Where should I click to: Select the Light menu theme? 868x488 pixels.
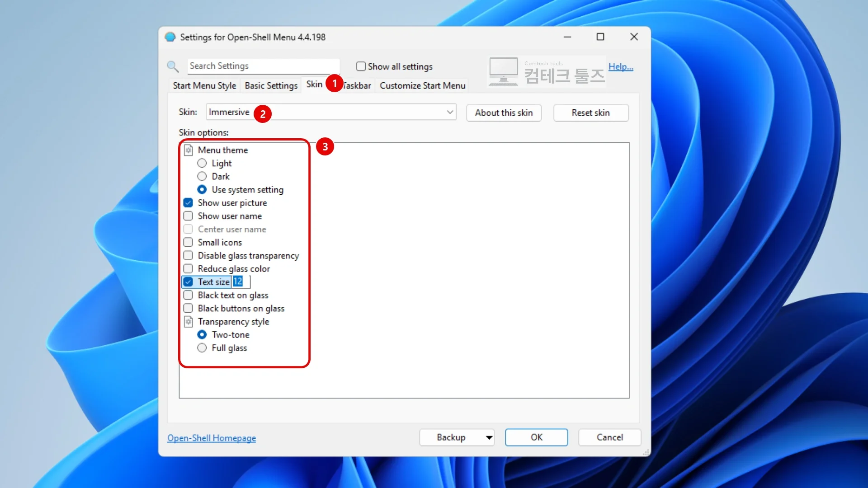point(202,163)
